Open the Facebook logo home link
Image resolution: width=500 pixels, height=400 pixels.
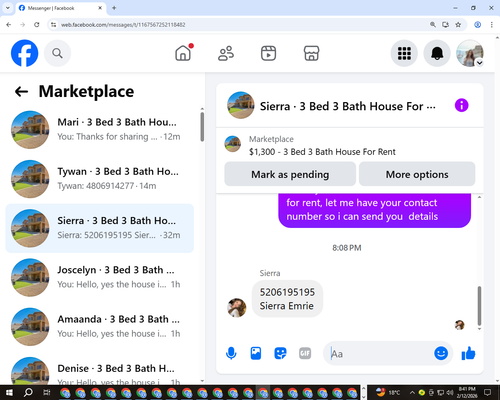click(25, 53)
